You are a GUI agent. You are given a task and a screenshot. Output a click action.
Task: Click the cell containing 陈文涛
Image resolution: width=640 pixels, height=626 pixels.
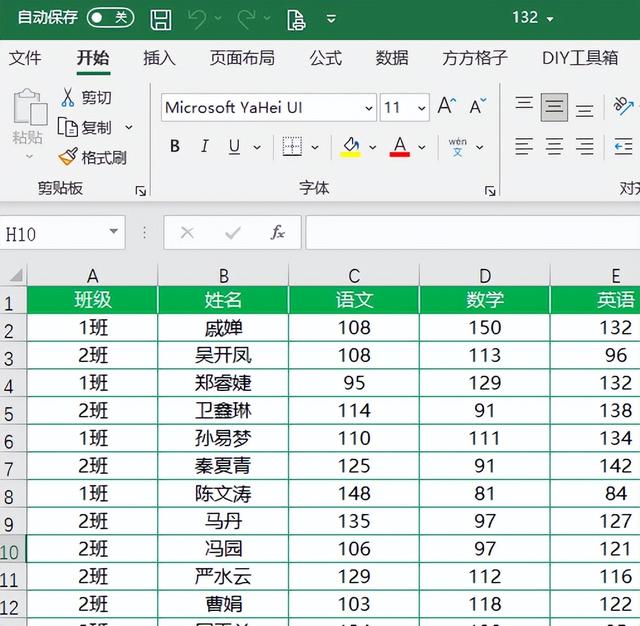[223, 493]
